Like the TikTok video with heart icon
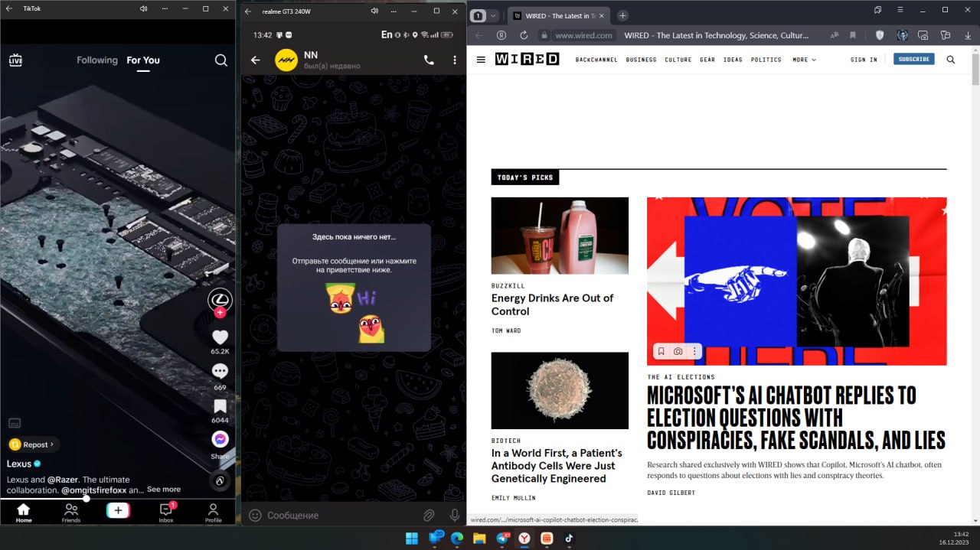 pyautogui.click(x=220, y=337)
